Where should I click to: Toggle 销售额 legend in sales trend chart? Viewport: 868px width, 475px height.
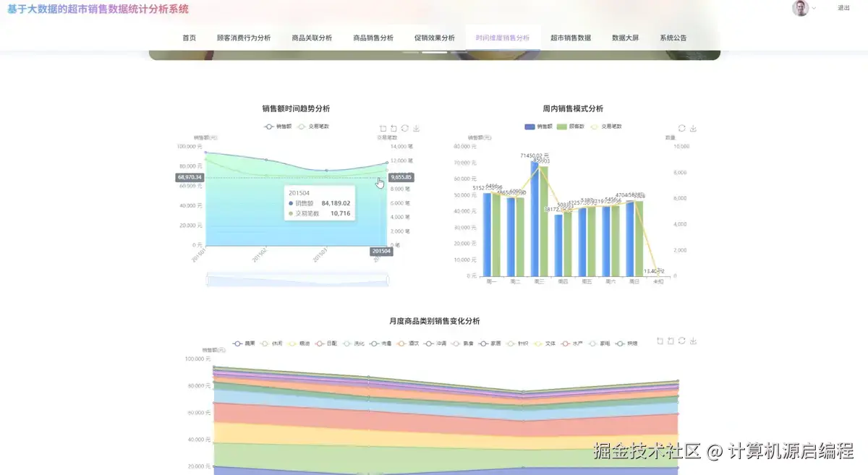click(278, 126)
